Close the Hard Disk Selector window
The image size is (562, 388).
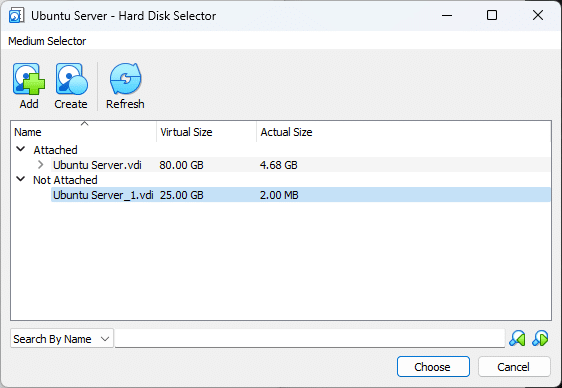click(x=538, y=15)
